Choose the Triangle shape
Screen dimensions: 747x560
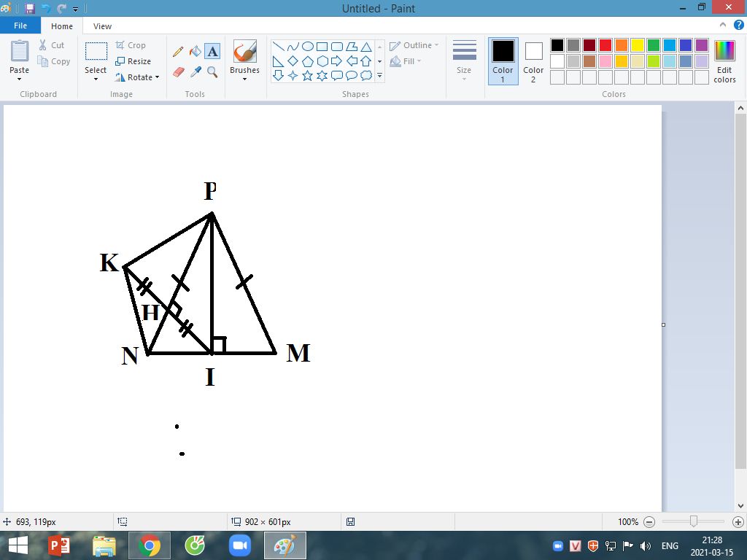click(366, 47)
